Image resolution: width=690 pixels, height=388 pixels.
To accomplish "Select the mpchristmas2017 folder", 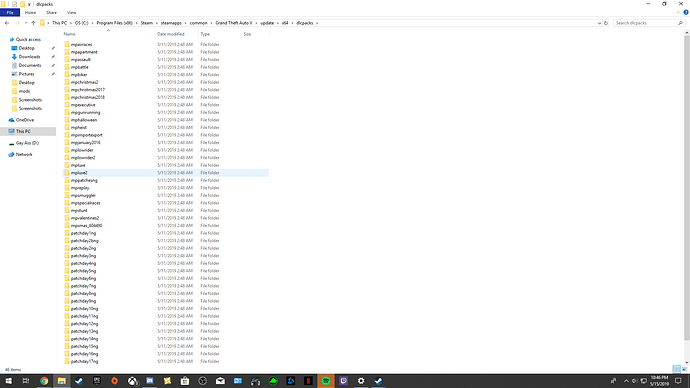I will pos(88,90).
